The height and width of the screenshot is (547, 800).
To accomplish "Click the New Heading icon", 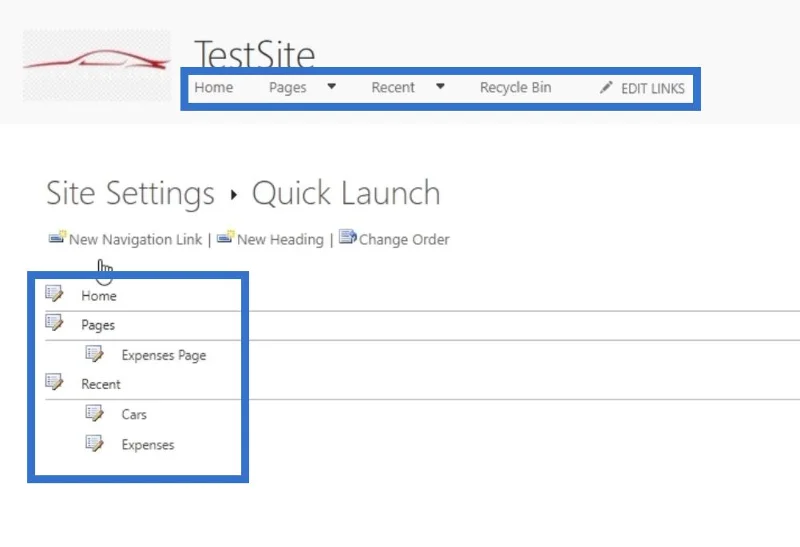I will tap(226, 237).
